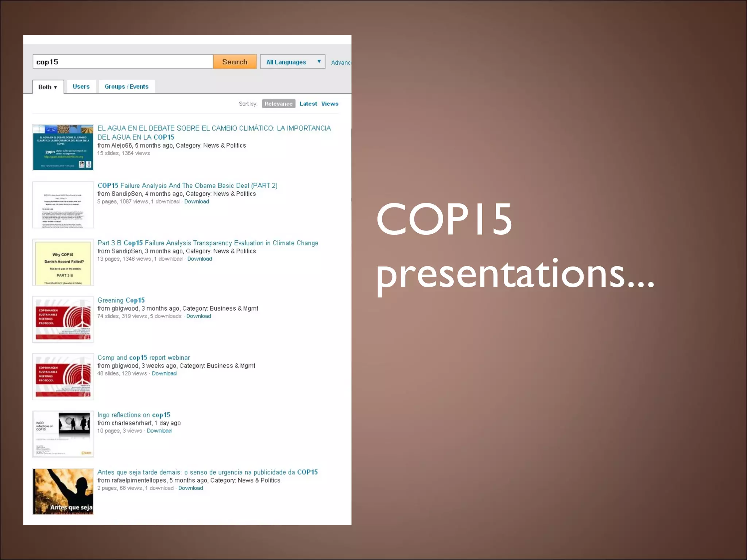Download the Greening Cop15 slides

[198, 316]
